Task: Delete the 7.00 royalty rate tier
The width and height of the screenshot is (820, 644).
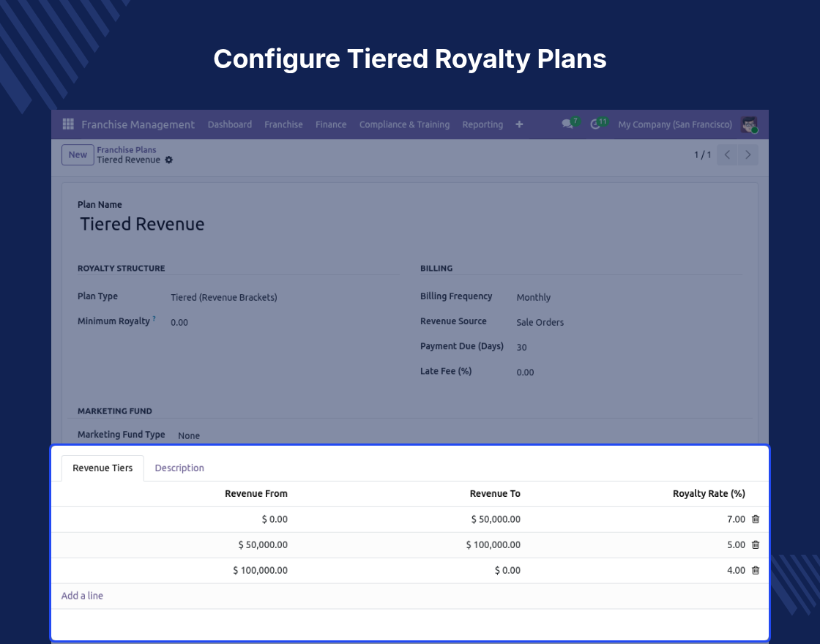Action: 756,519
